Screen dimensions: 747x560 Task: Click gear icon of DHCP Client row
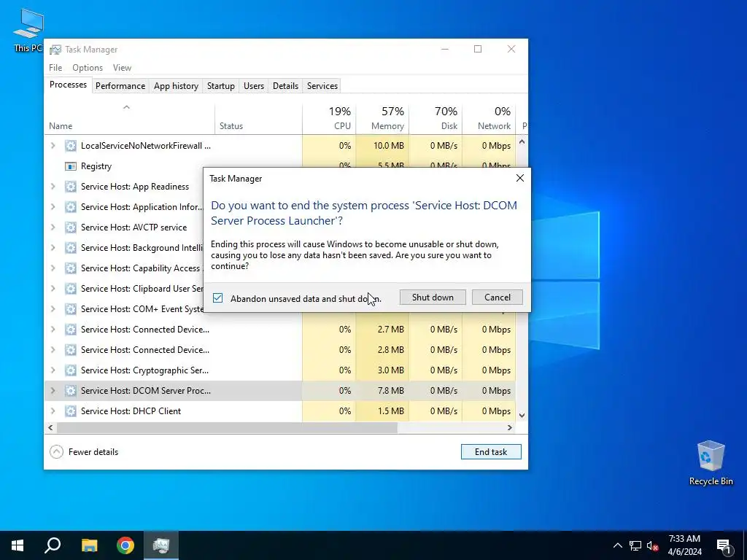71,411
